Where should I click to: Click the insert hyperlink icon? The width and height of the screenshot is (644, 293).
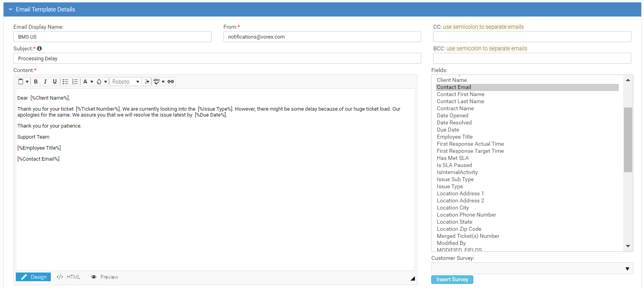171,82
